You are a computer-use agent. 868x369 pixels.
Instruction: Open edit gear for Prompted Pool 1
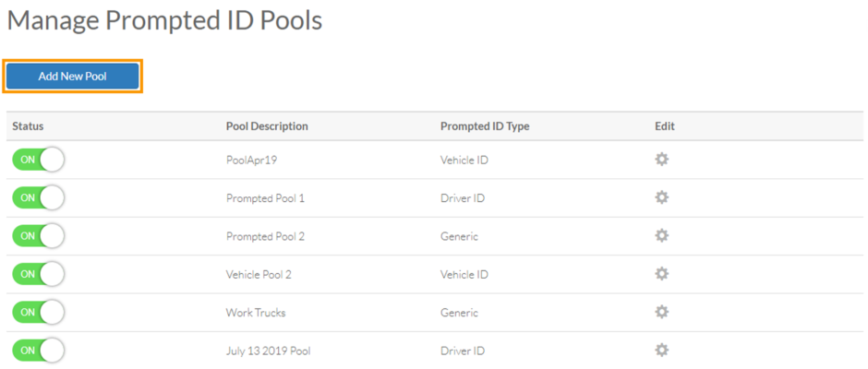(x=661, y=197)
